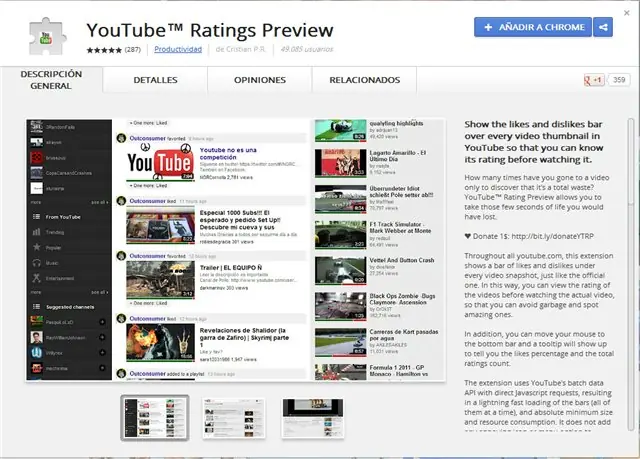Open the Productividad category link

[178, 49]
